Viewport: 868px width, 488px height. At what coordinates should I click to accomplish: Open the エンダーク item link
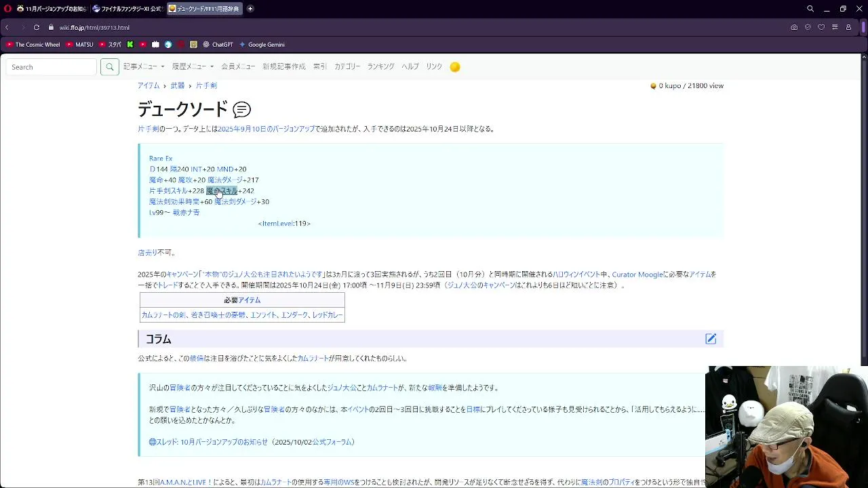coord(294,315)
